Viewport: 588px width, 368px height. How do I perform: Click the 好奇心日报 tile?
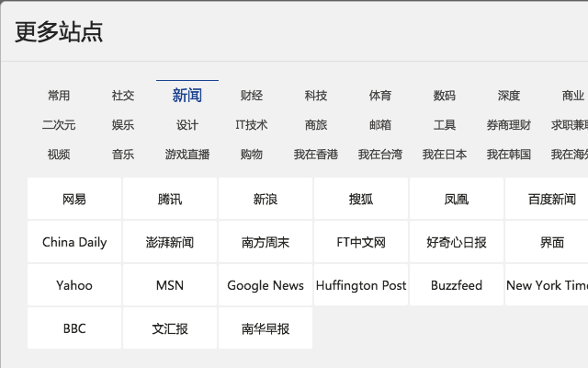[x=457, y=242]
